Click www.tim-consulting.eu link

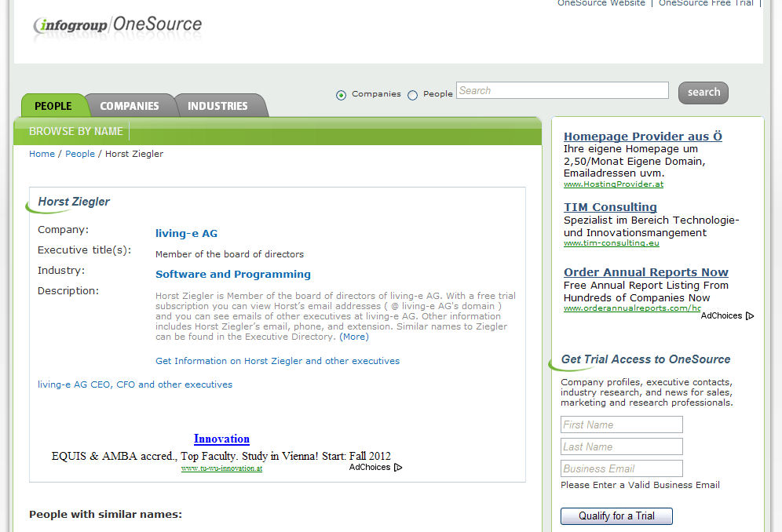(612, 242)
